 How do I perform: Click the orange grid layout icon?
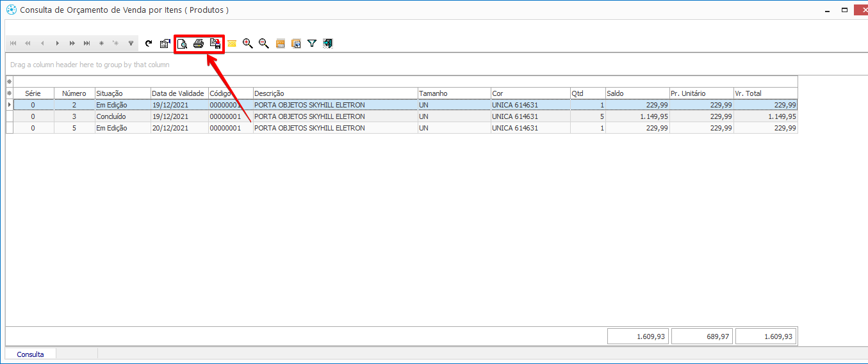tap(280, 44)
